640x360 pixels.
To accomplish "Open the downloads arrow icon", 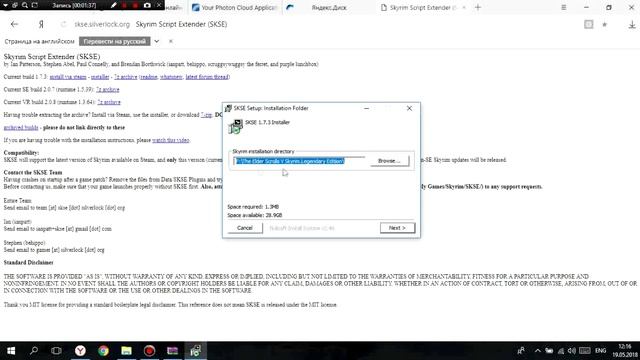I will pyautogui.click(x=632, y=25).
